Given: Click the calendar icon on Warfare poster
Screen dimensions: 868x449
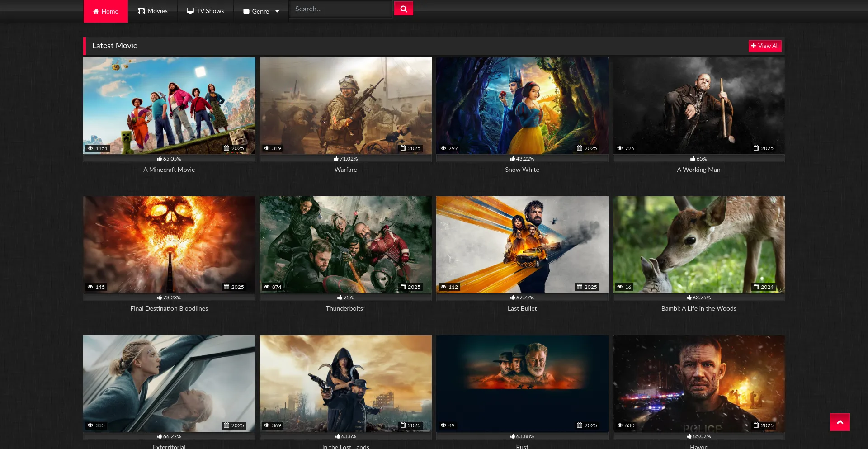Looking at the screenshot, I should click(x=403, y=148).
